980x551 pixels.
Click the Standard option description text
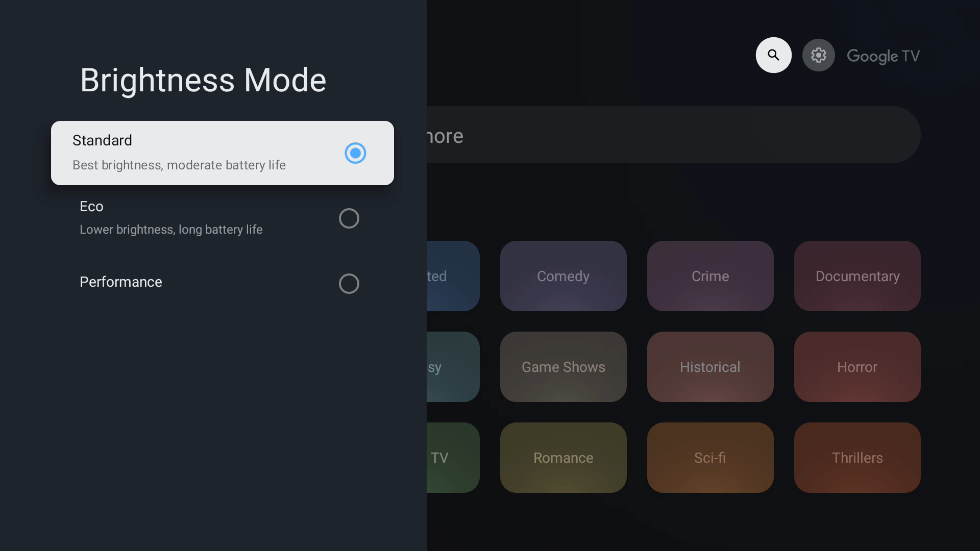click(x=179, y=165)
